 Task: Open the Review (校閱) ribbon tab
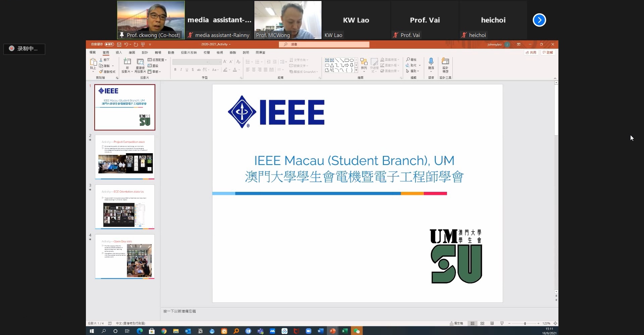[207, 52]
